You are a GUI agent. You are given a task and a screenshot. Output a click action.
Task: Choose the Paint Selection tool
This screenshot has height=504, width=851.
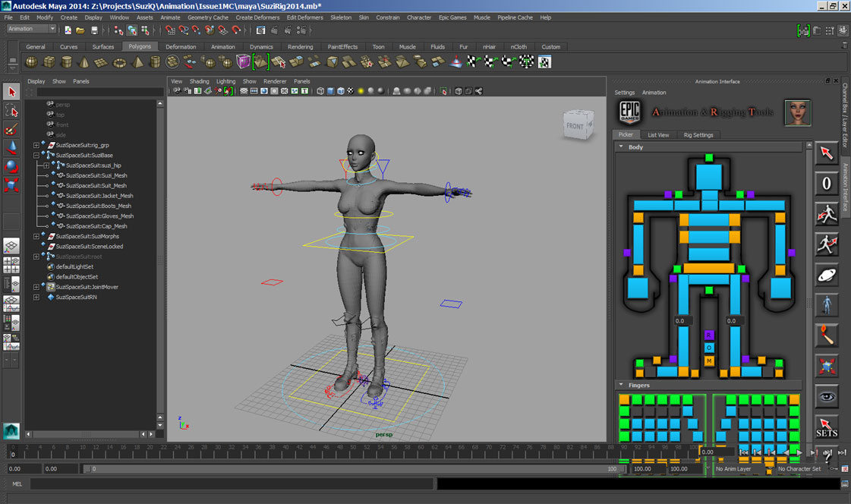11,129
